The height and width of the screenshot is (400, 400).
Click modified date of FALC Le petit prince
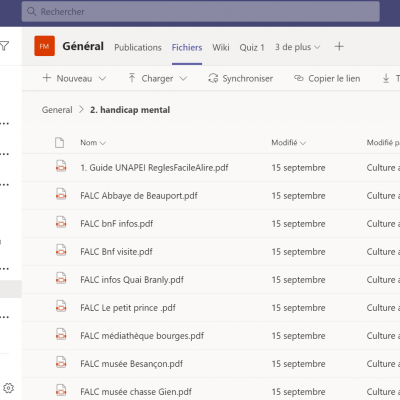[x=298, y=307]
